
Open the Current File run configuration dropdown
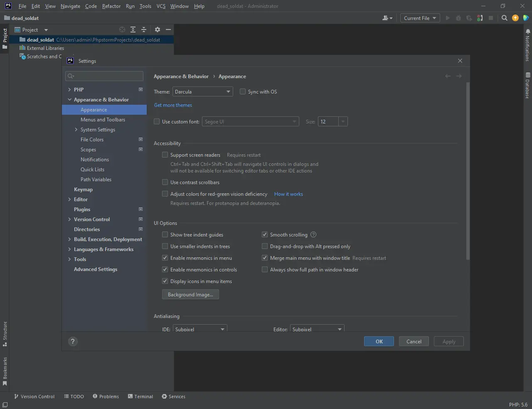coord(420,18)
